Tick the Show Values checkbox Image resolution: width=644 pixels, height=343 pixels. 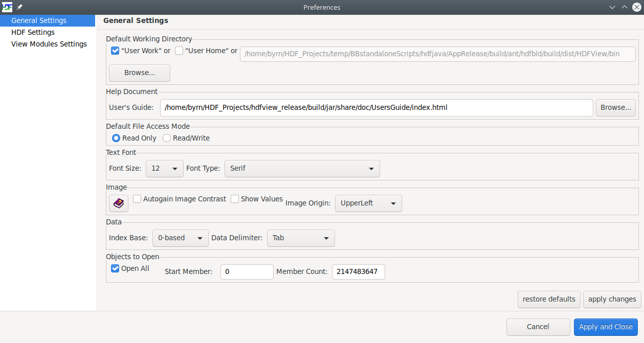[235, 199]
